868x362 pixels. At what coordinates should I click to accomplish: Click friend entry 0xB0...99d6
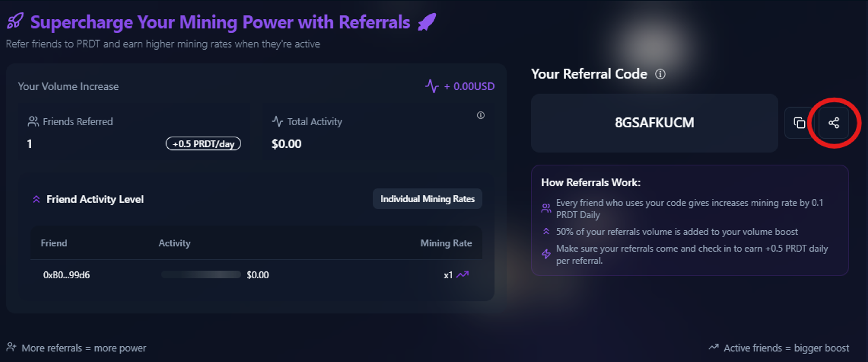coord(66,275)
